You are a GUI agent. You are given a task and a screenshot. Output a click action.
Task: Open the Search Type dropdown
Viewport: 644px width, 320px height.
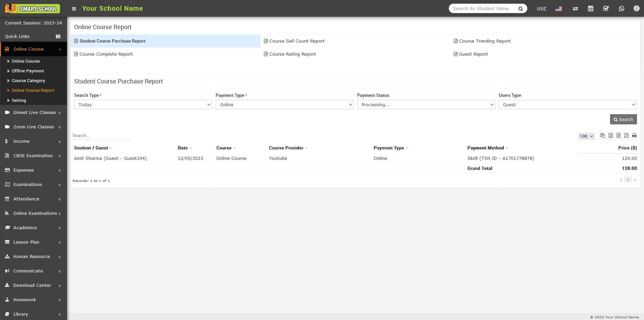click(143, 105)
